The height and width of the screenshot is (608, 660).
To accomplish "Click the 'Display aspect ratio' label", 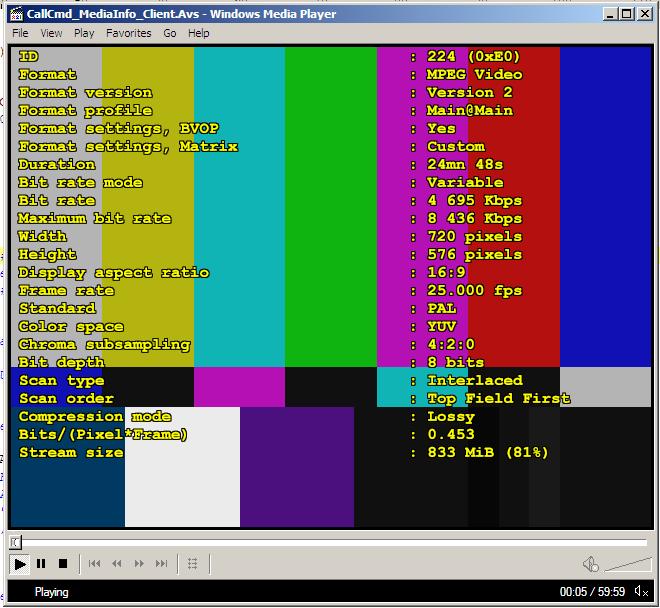I will [x=114, y=272].
